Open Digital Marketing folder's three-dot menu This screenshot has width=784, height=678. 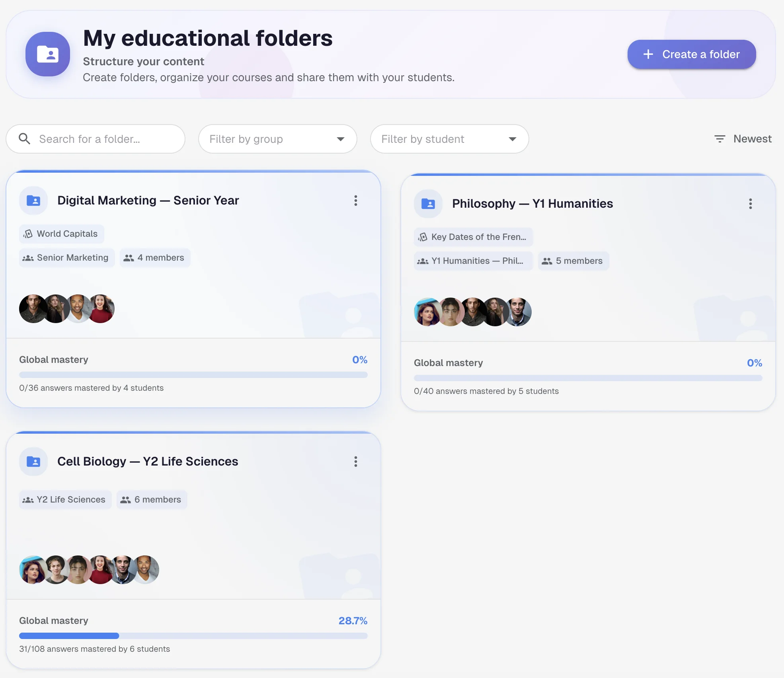click(x=356, y=201)
